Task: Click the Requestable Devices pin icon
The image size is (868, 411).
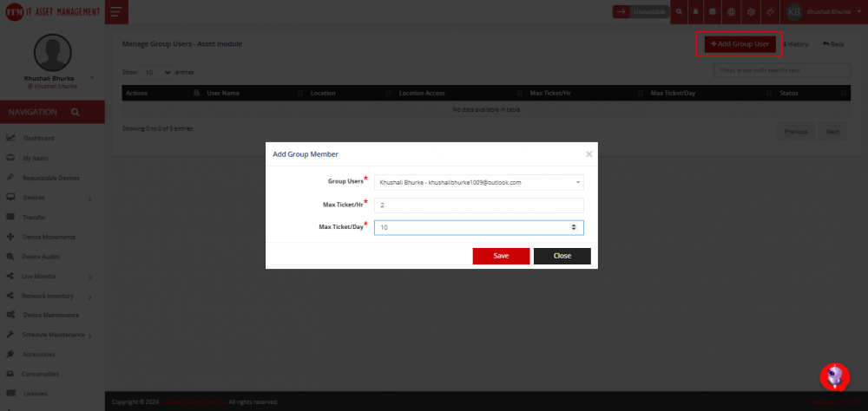Action: click(x=10, y=178)
